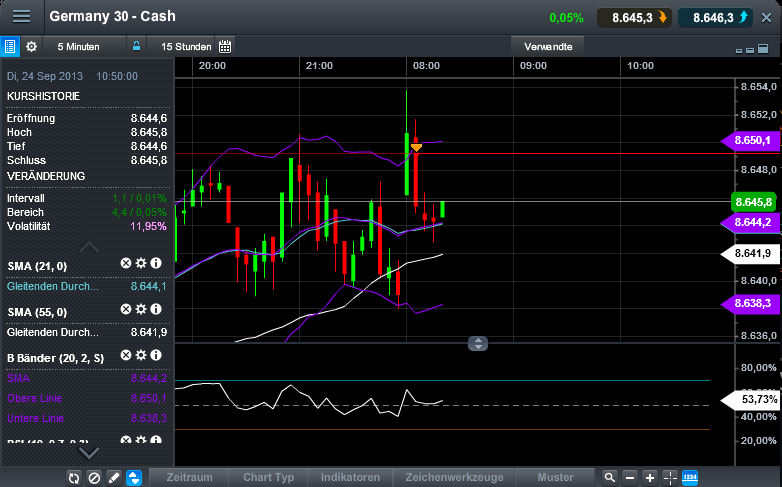Viewport: 782px width, 487px height.
Task: Close the Germany 30 chart window
Action: click(767, 18)
